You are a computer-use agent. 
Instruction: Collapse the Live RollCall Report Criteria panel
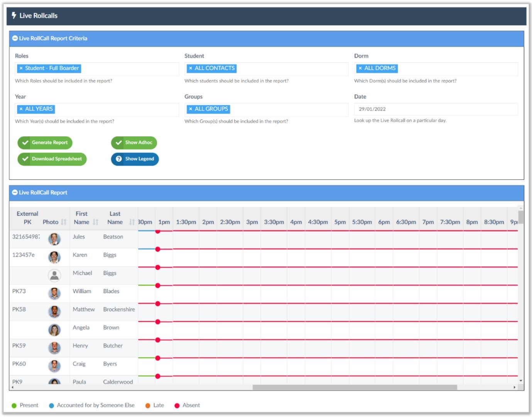[15, 38]
